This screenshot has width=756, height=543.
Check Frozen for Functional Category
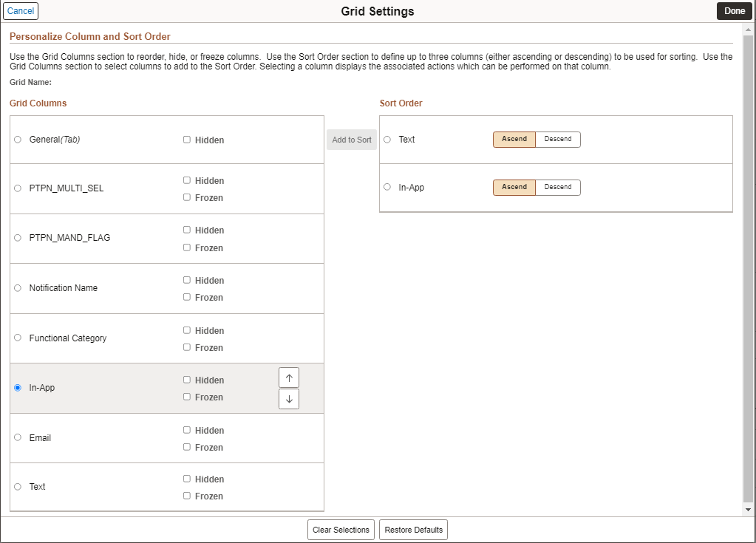[x=186, y=347]
